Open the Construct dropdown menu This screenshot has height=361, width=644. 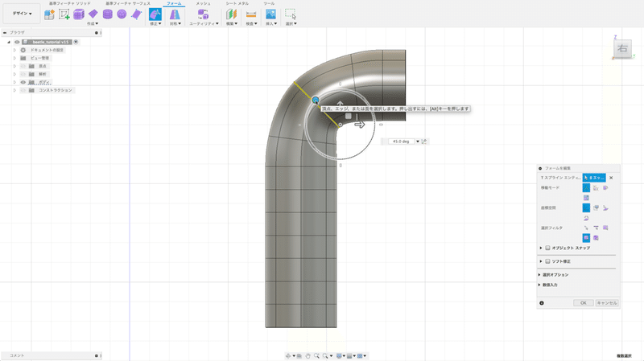tap(232, 24)
